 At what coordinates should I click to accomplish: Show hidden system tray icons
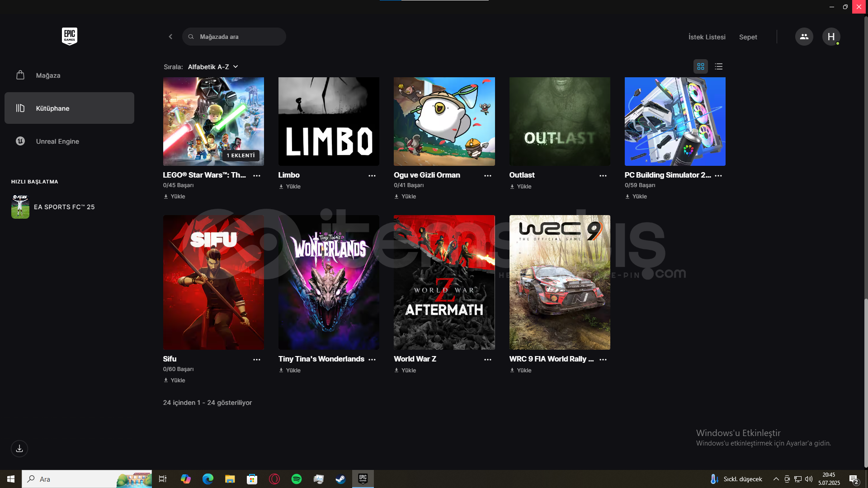pyautogui.click(x=776, y=479)
